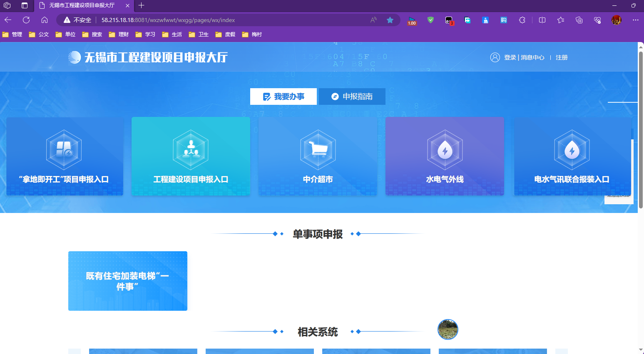Toggle the browser split screen icon
The image size is (644, 354).
[542, 20]
